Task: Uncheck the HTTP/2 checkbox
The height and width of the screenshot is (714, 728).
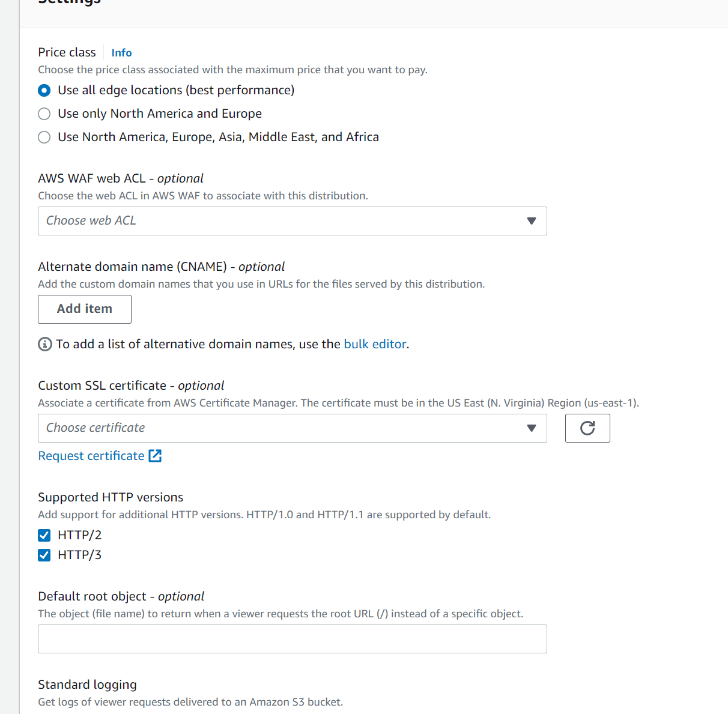Action: point(44,534)
